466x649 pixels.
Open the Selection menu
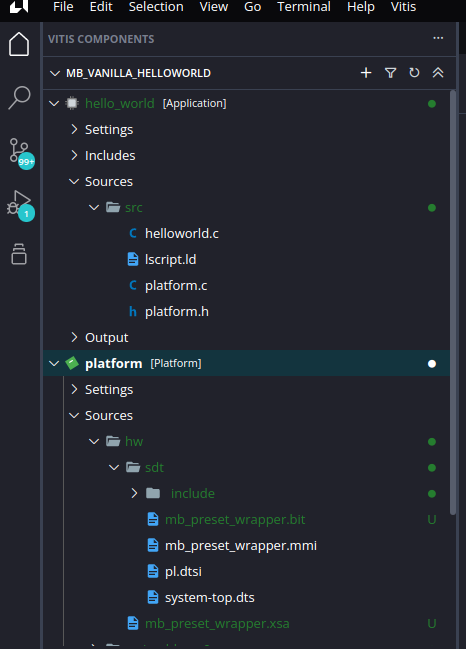(x=156, y=7)
